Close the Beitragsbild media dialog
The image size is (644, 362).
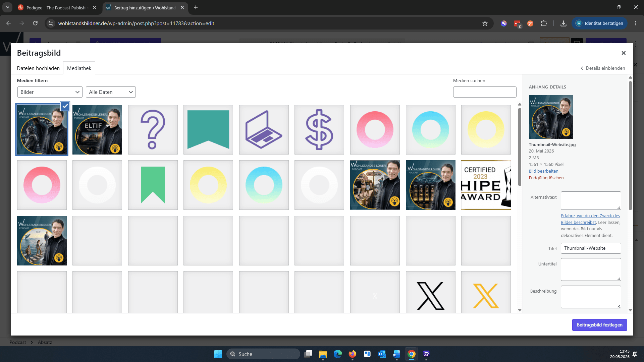tap(624, 53)
